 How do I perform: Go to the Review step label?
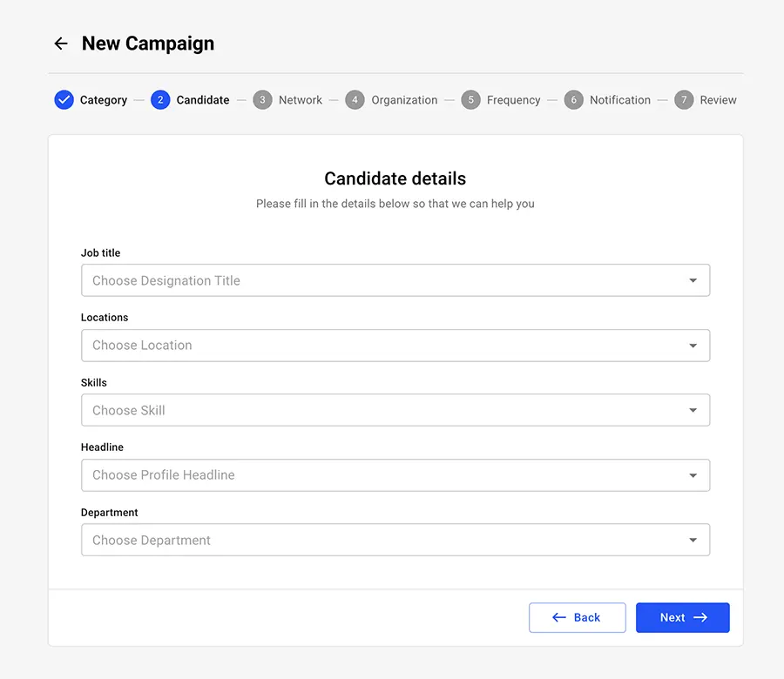coord(718,100)
